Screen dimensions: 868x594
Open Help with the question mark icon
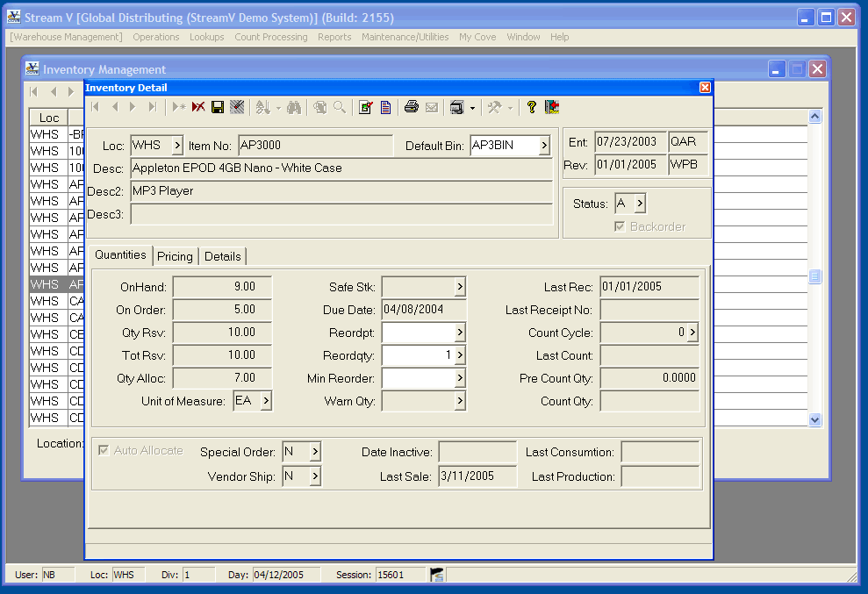(530, 107)
